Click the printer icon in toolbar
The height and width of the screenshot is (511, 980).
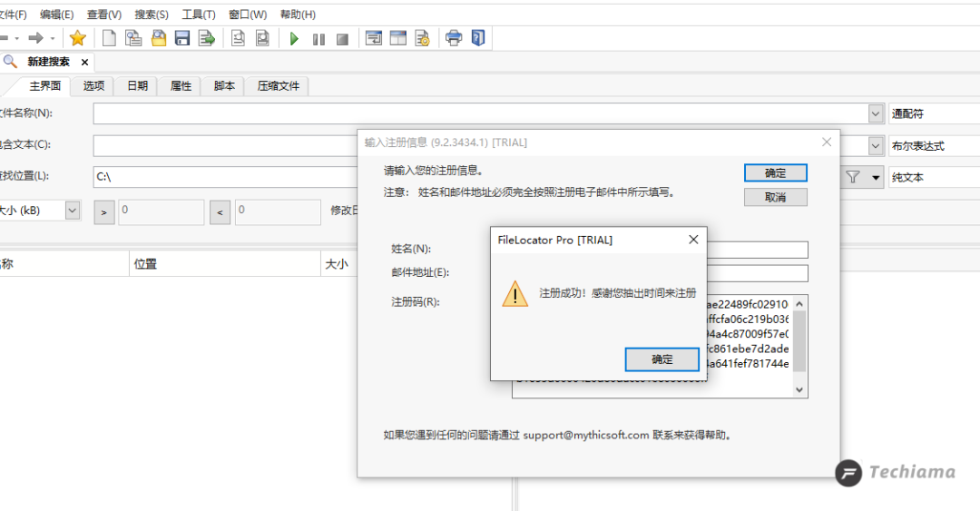(x=454, y=38)
